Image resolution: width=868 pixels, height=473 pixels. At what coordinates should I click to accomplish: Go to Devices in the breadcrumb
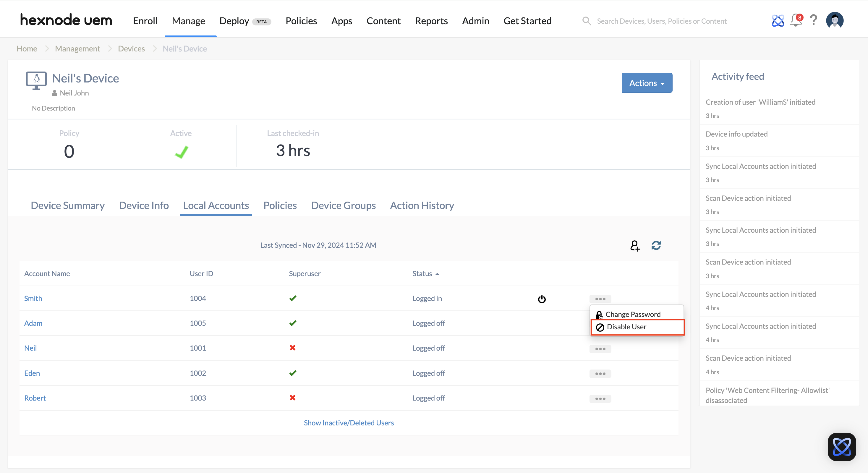pos(131,48)
